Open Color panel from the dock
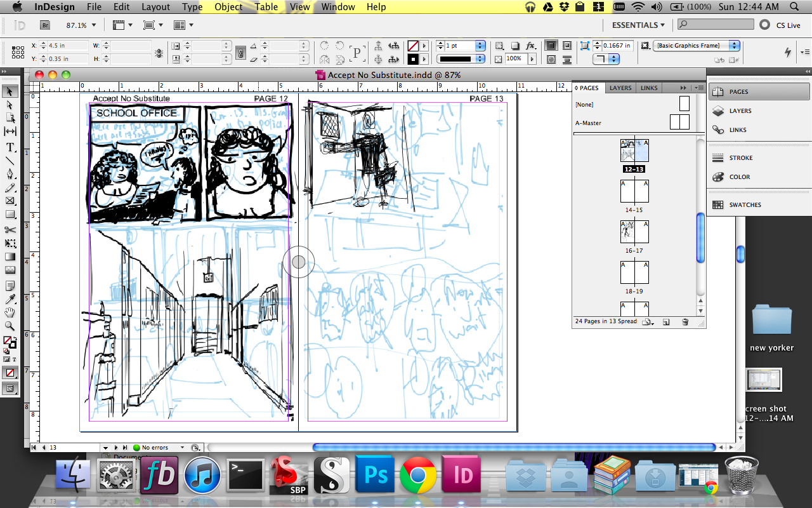Viewport: 812px width, 508px height. (759, 177)
